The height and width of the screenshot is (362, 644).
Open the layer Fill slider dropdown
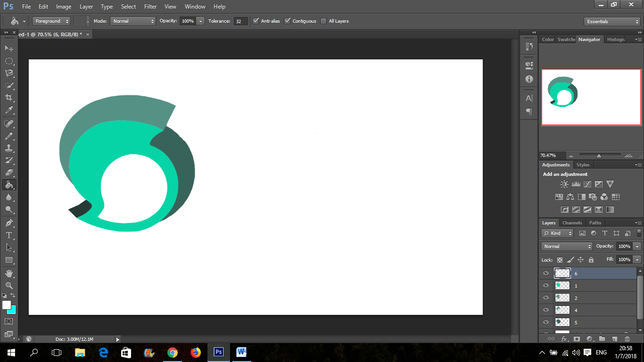click(x=637, y=260)
